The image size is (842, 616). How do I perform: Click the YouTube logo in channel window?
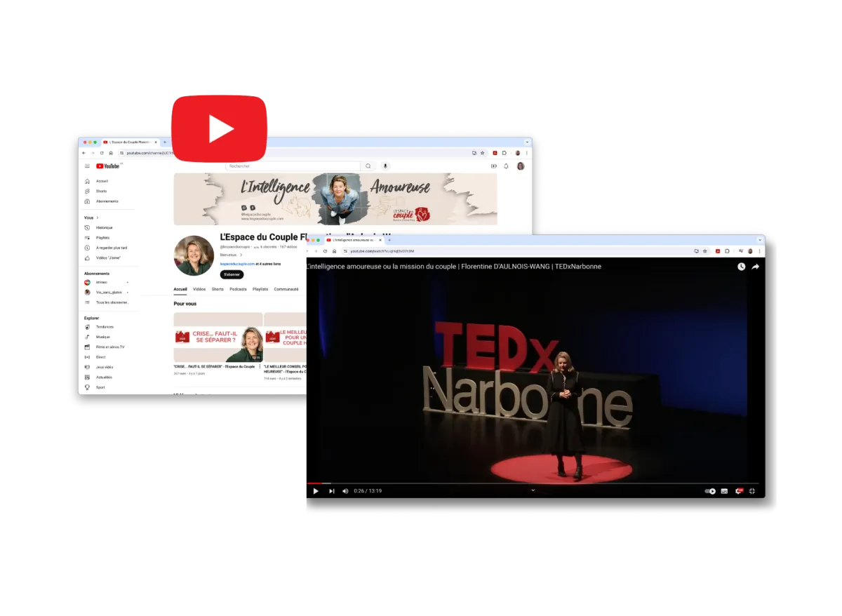click(108, 166)
